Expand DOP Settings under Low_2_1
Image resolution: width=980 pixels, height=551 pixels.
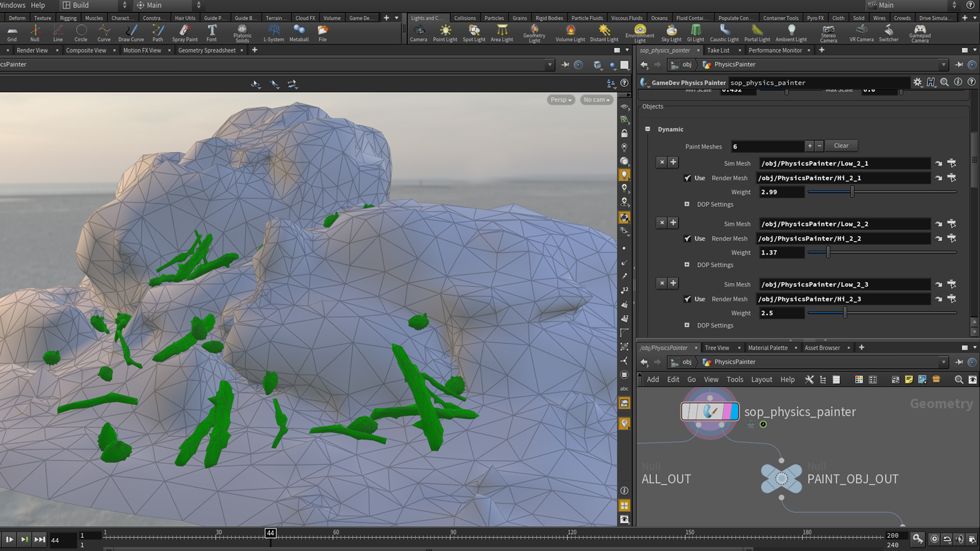pyautogui.click(x=687, y=204)
